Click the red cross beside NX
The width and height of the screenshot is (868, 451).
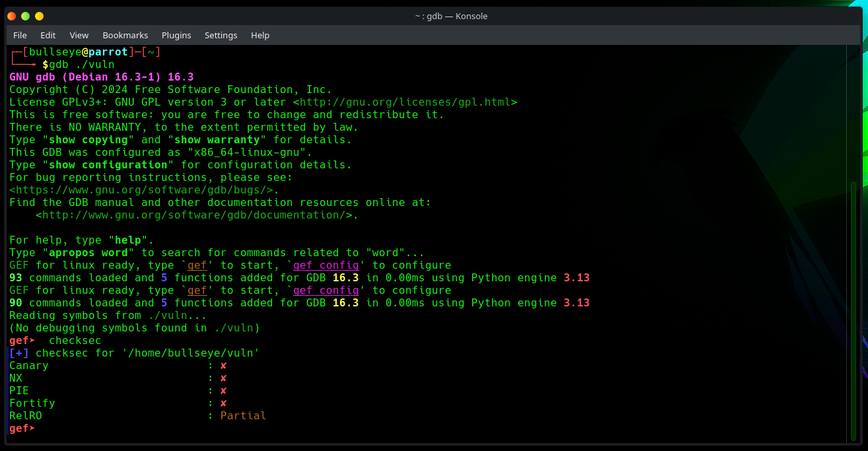224,378
